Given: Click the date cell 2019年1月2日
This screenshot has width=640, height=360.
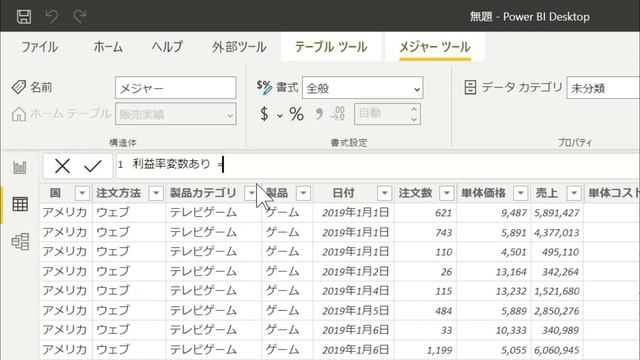Looking at the screenshot, I should tap(353, 271).
